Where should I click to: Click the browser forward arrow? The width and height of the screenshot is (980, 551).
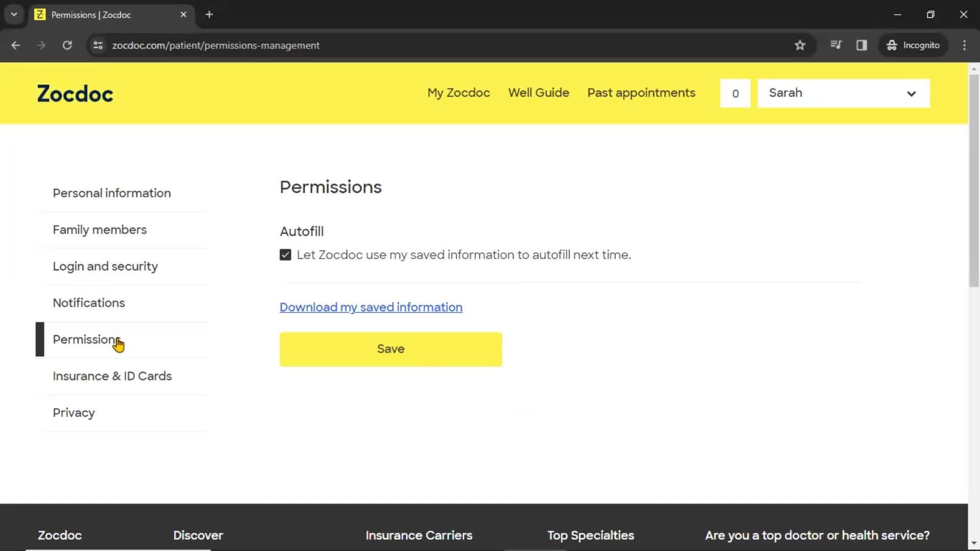(x=41, y=45)
